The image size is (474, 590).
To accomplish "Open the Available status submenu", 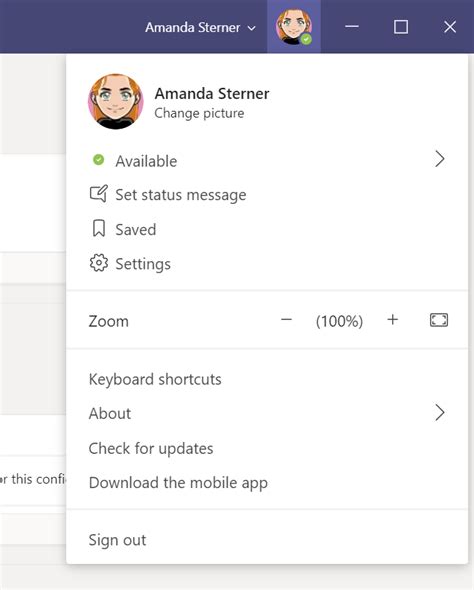I will (x=267, y=161).
